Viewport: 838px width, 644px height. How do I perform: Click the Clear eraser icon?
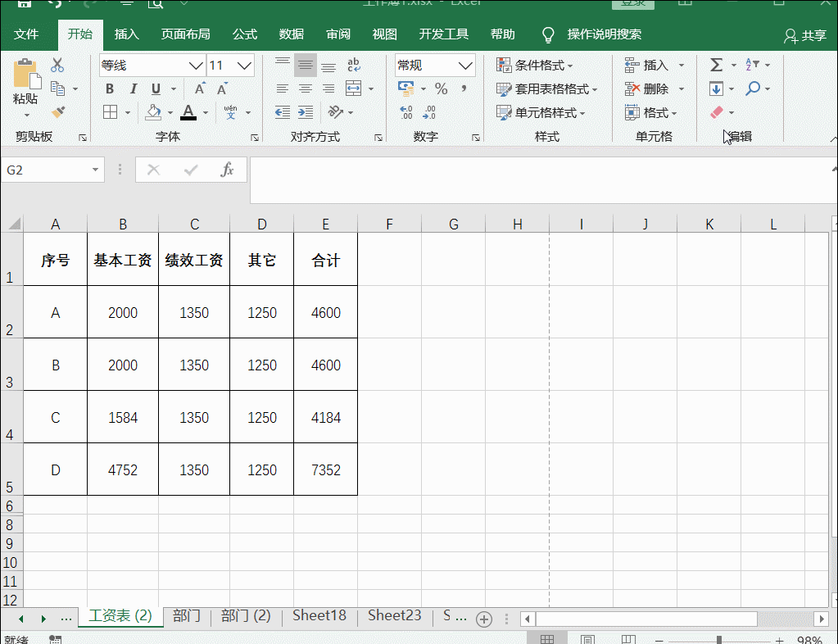click(717, 112)
